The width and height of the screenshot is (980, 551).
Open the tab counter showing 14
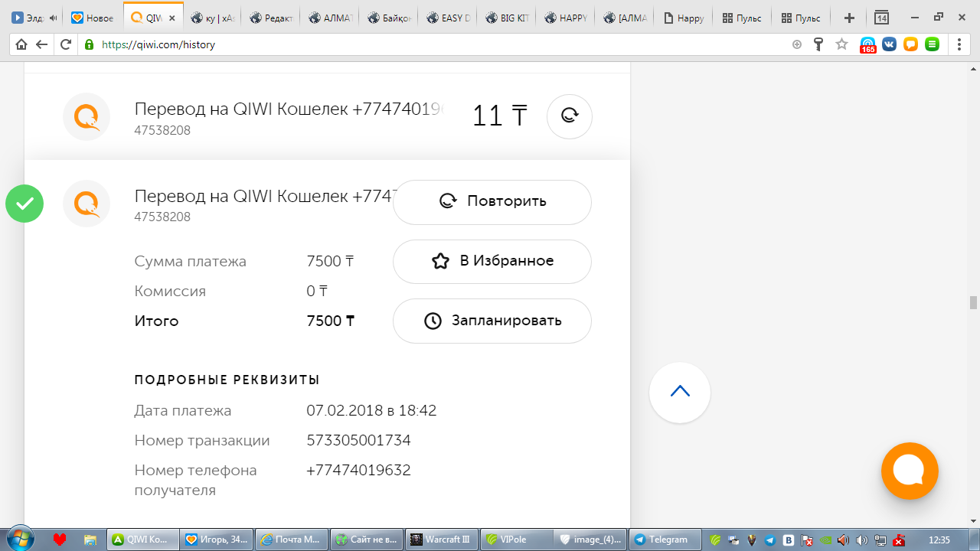click(882, 18)
